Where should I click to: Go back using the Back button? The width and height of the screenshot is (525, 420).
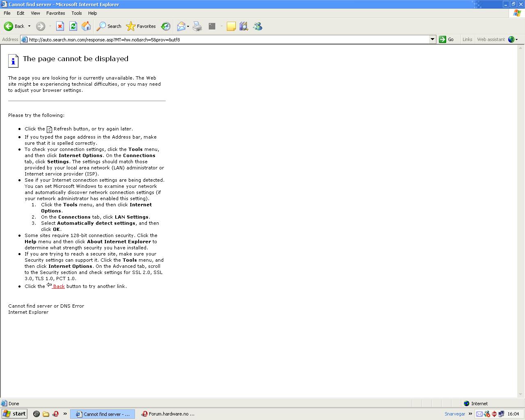point(14,26)
